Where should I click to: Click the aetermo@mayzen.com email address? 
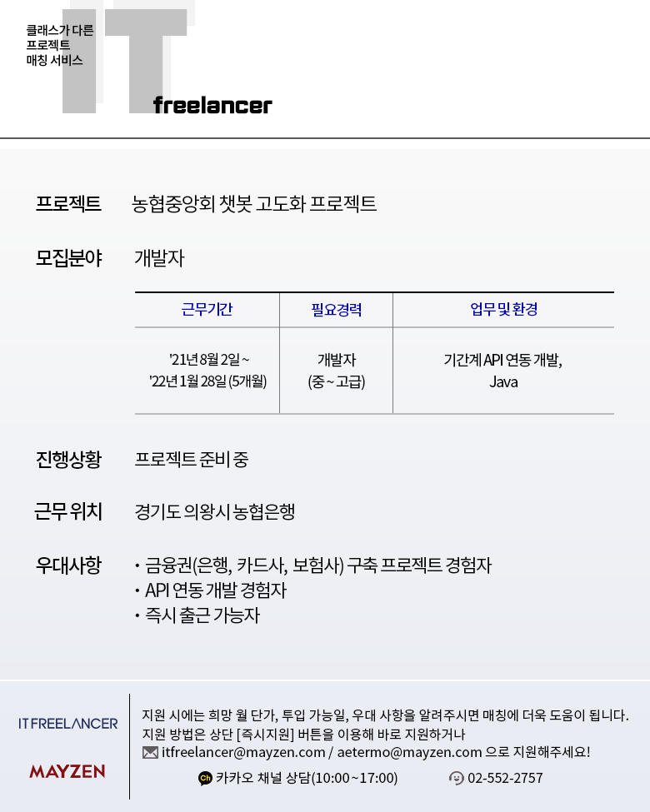click(409, 752)
